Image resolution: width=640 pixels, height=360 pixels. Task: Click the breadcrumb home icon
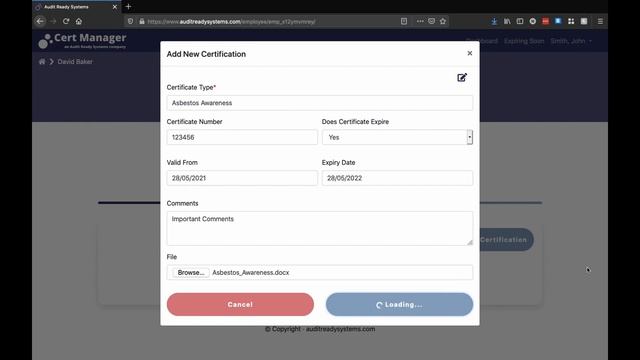(x=42, y=62)
